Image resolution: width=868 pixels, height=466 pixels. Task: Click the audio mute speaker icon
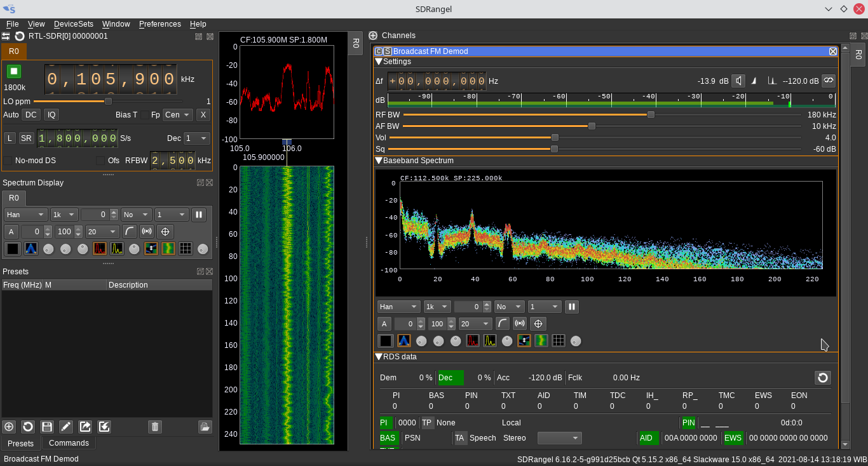pos(738,81)
